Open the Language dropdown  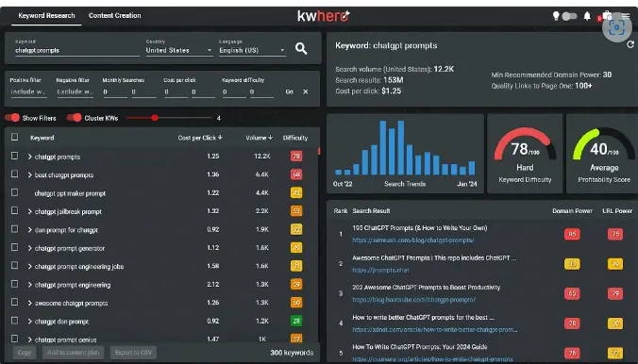[252, 50]
